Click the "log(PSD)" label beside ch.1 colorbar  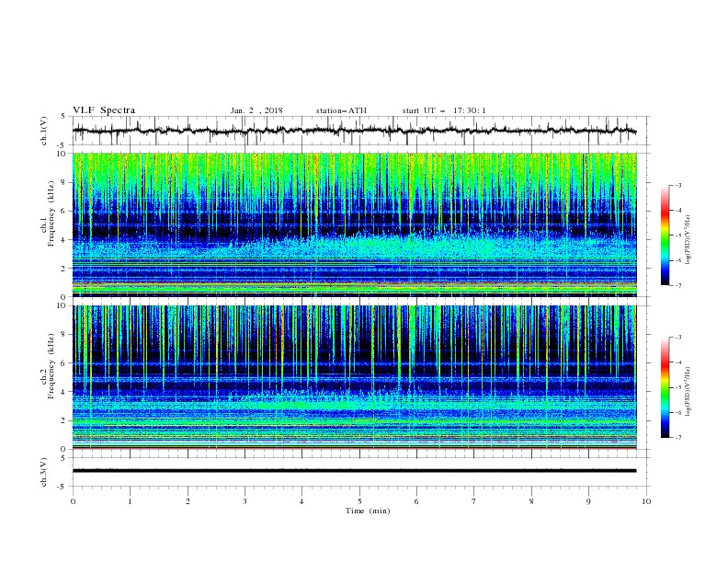[x=688, y=240]
